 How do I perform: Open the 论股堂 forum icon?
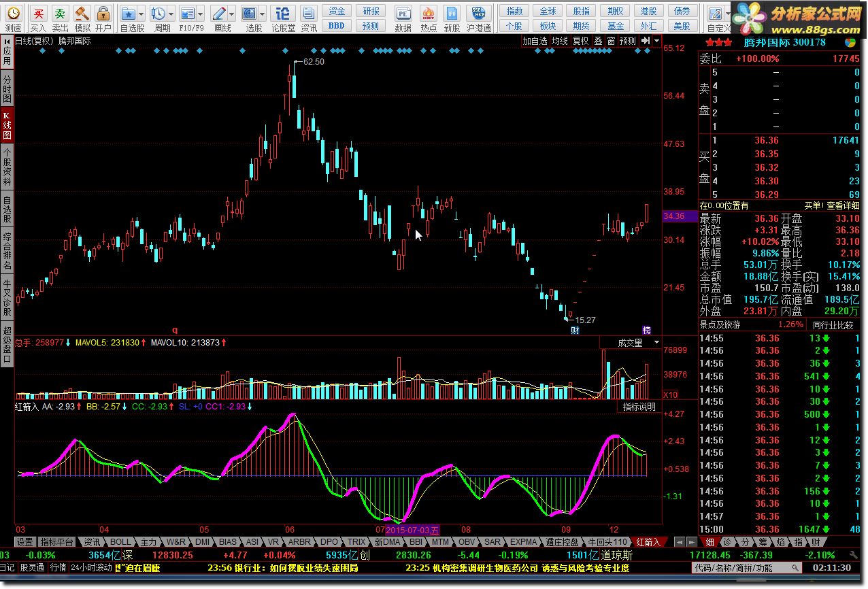point(284,13)
